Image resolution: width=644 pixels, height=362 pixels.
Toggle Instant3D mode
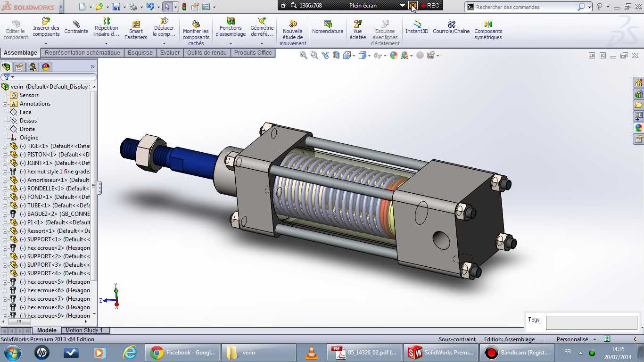coord(417,27)
